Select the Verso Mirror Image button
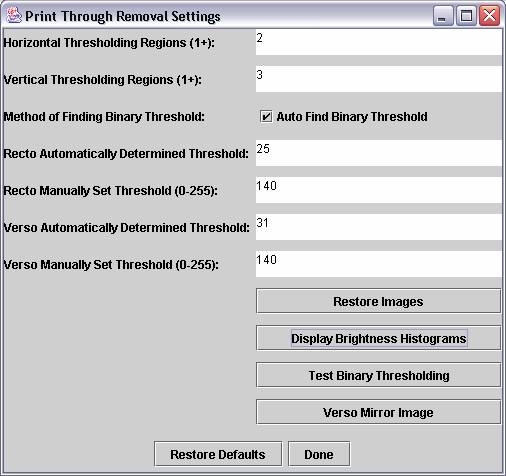 [x=378, y=412]
